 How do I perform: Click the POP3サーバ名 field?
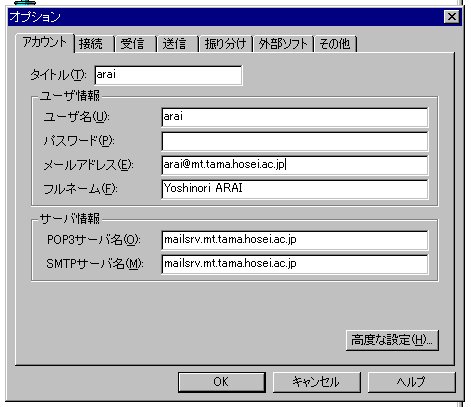pyautogui.click(x=295, y=240)
